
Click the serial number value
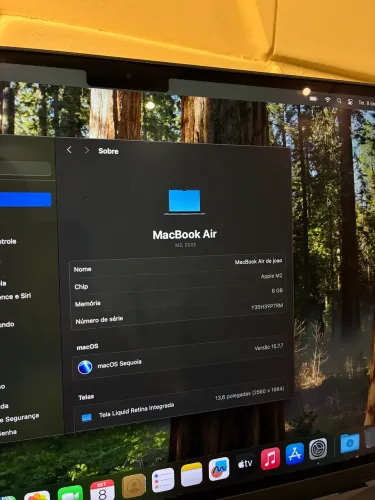[x=267, y=306]
